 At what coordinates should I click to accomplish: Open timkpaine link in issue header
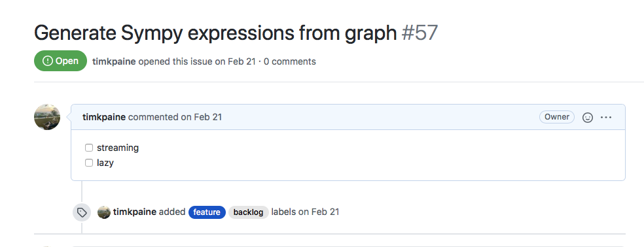pos(114,61)
